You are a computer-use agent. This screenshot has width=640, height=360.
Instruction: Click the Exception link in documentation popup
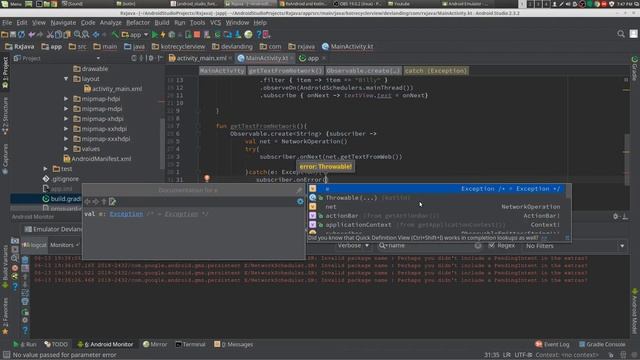(127, 214)
